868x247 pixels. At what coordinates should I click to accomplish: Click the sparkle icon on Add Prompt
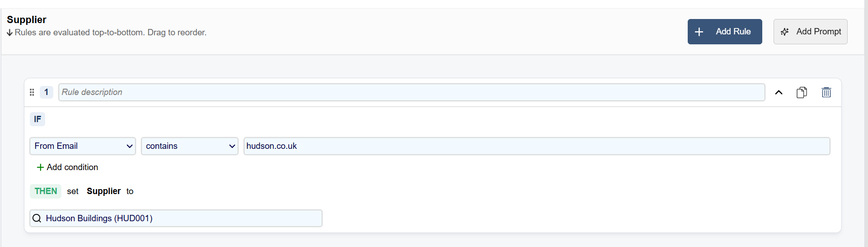[785, 32]
